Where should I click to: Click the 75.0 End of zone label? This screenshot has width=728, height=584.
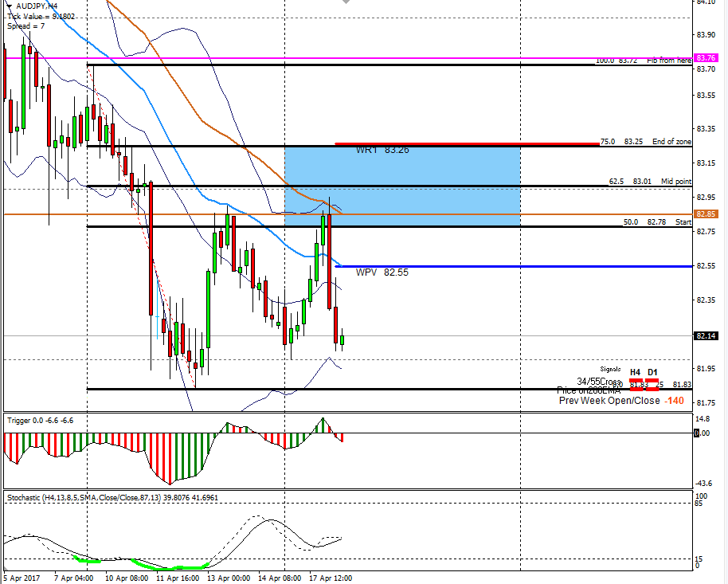(645, 142)
